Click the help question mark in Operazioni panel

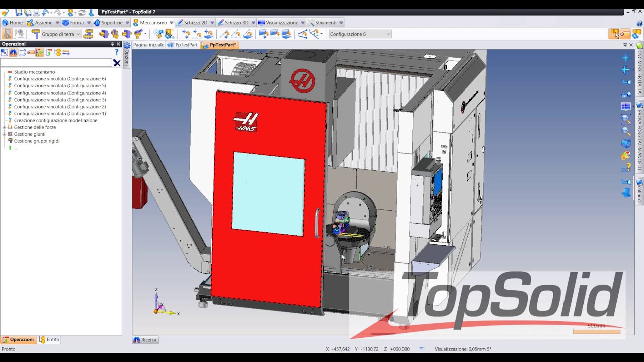(116, 52)
